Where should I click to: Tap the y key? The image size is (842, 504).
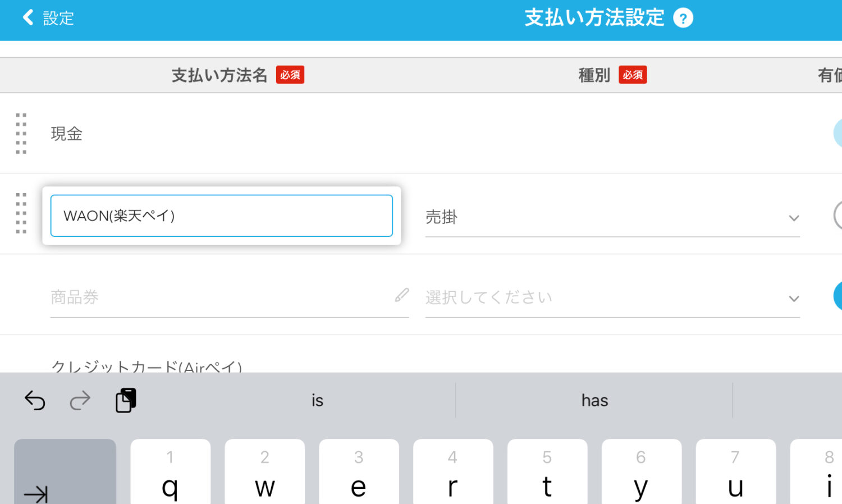642,471
